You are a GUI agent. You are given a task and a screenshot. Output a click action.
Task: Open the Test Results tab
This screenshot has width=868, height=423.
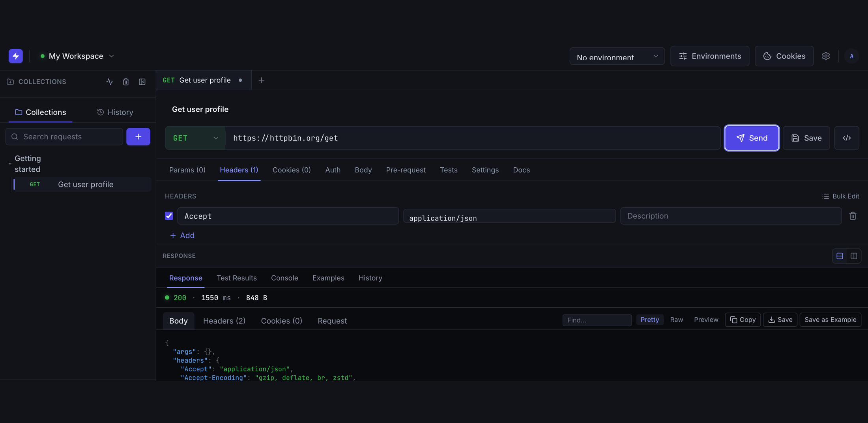pyautogui.click(x=237, y=278)
